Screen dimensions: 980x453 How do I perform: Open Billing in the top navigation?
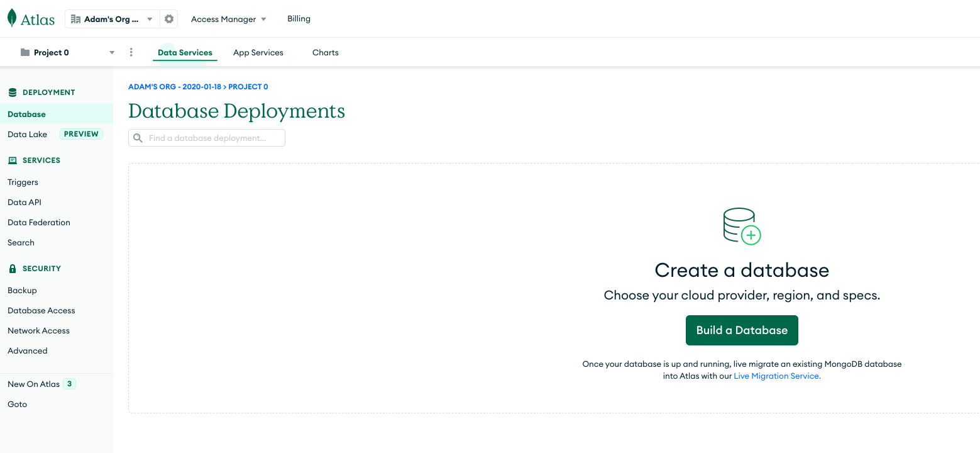tap(299, 19)
